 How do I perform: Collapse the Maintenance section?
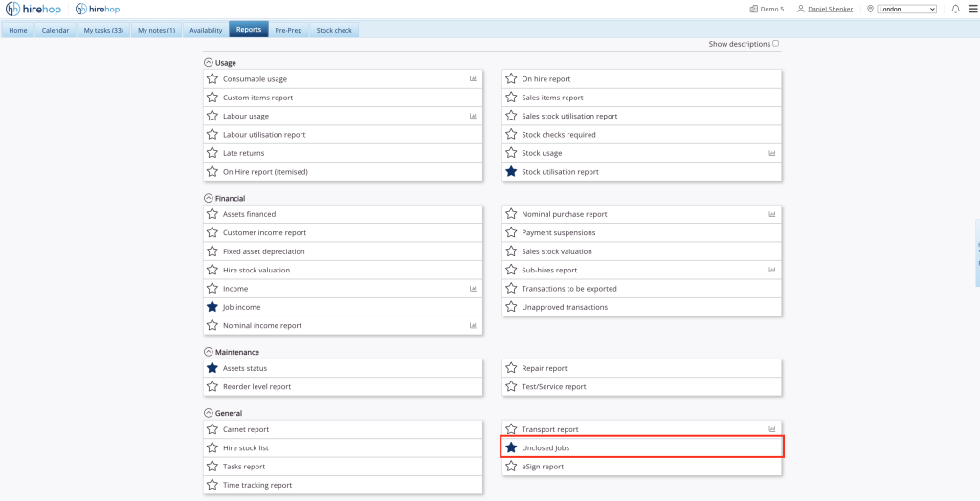[208, 352]
